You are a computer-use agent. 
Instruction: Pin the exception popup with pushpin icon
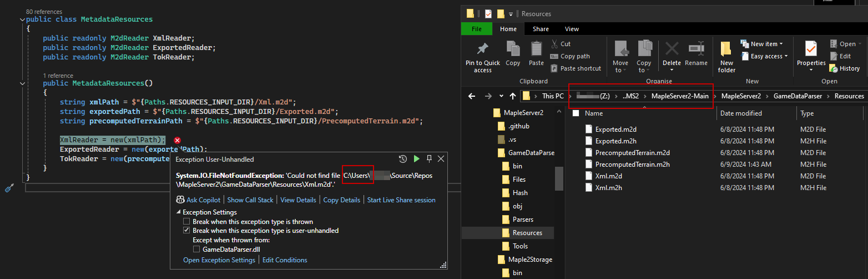point(429,159)
